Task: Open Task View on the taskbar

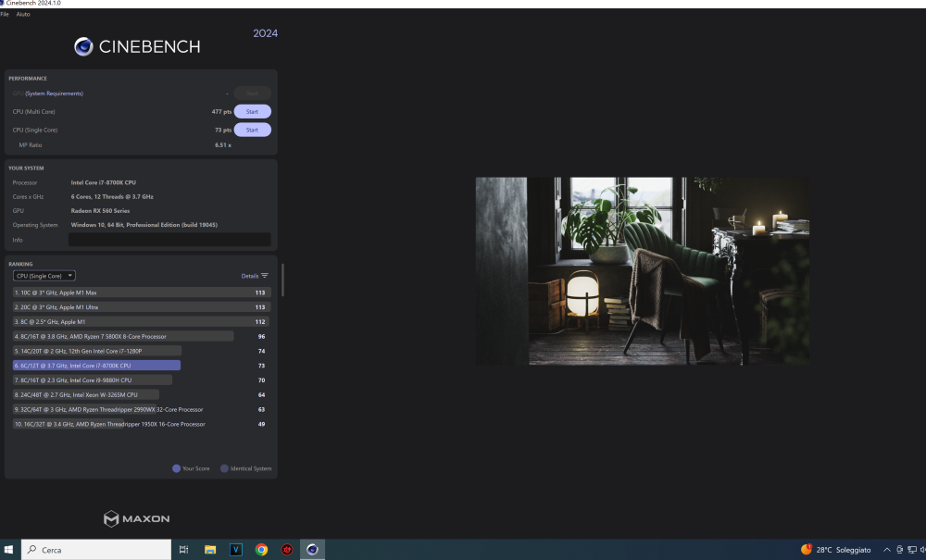Action: click(x=183, y=550)
